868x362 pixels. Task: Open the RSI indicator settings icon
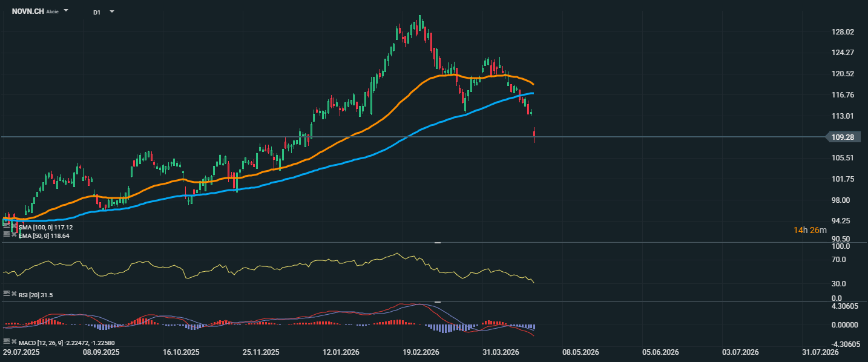[7, 294]
